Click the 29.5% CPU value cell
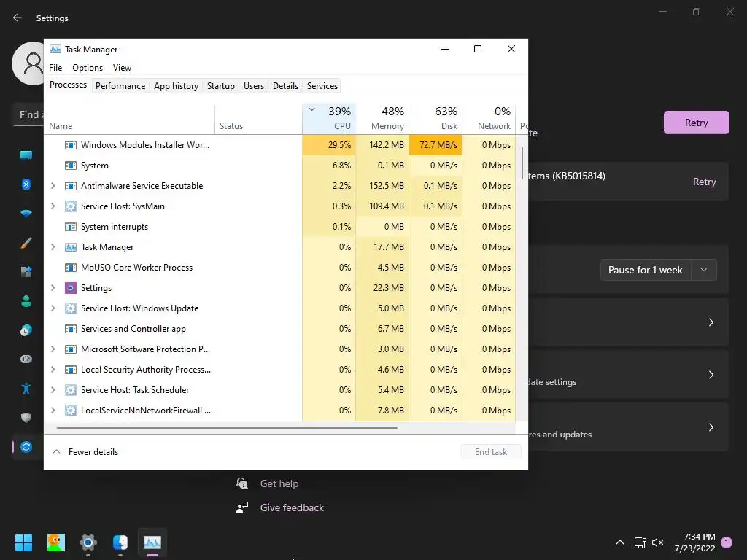This screenshot has width=747, height=560. click(x=329, y=145)
